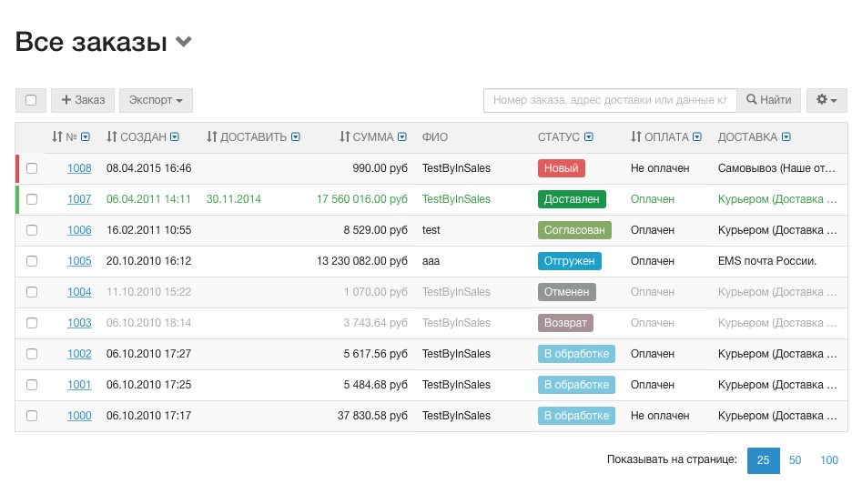The width and height of the screenshot is (862, 504).
Task: Open the gear settings menu
Action: 827,100
